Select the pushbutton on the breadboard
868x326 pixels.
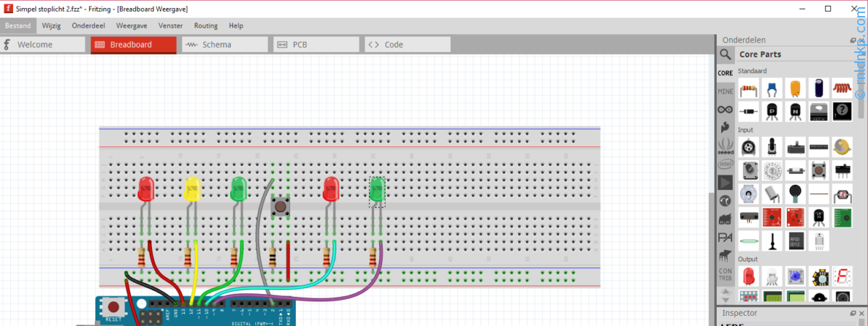(x=280, y=208)
